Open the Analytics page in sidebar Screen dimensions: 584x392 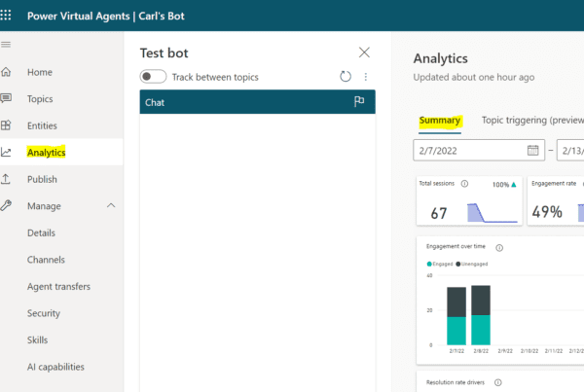click(x=47, y=153)
